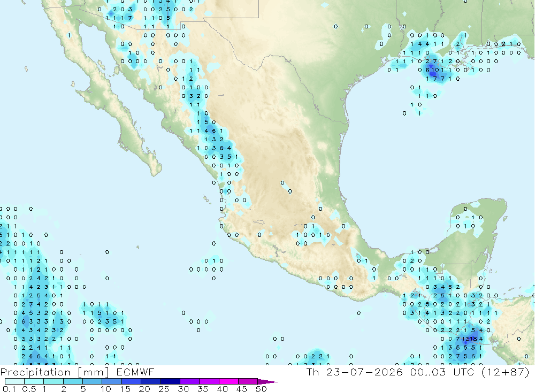The width and height of the screenshot is (535, 392).
Task: Click the date "23-07-2026" in the caption
Action: 364,372
